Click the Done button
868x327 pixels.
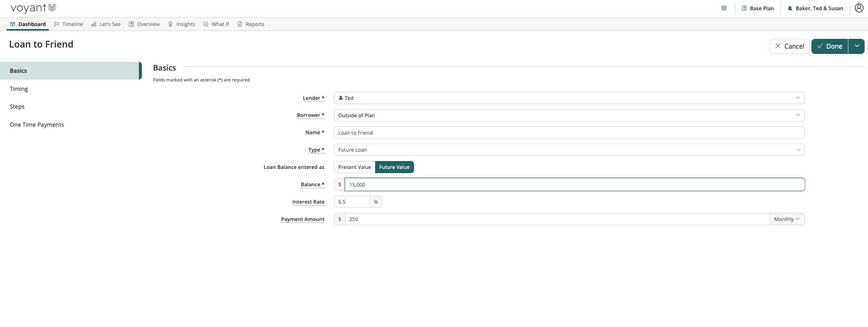(x=830, y=46)
